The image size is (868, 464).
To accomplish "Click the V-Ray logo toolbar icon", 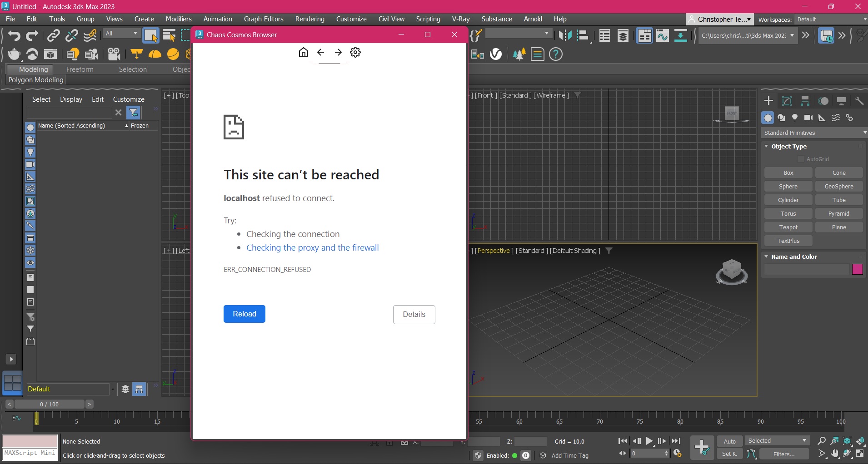I will pyautogui.click(x=496, y=54).
